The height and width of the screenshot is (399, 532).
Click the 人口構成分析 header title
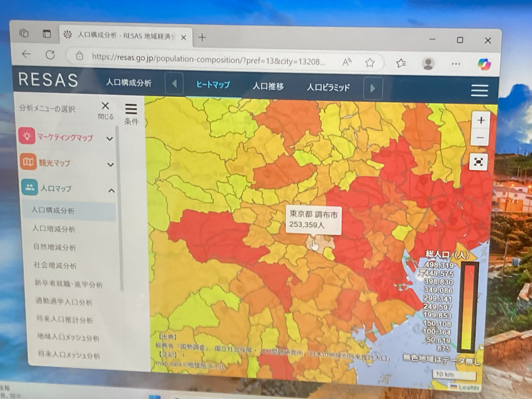(x=129, y=83)
